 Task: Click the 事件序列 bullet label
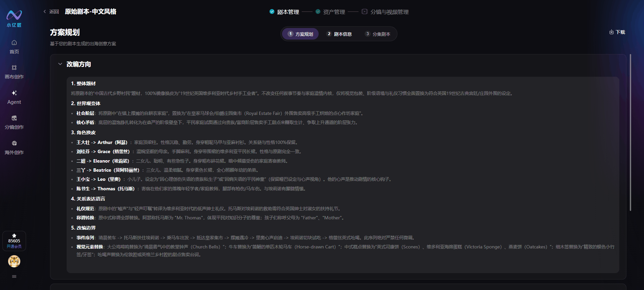(85, 238)
